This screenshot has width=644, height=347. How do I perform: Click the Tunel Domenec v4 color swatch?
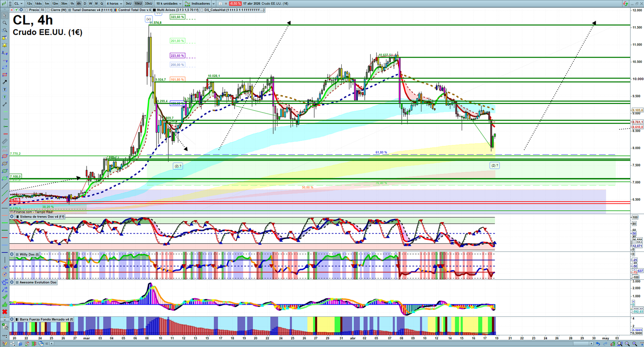click(x=70, y=10)
